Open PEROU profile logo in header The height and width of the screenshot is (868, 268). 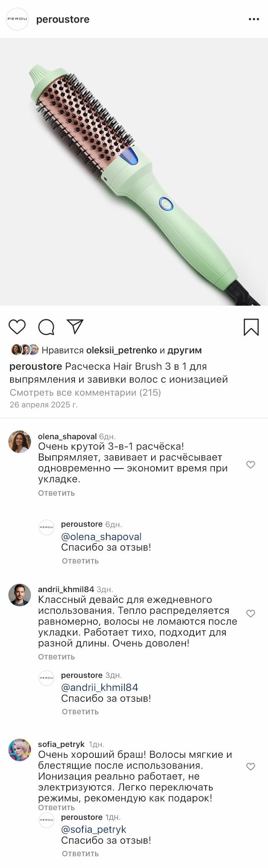click(x=17, y=19)
